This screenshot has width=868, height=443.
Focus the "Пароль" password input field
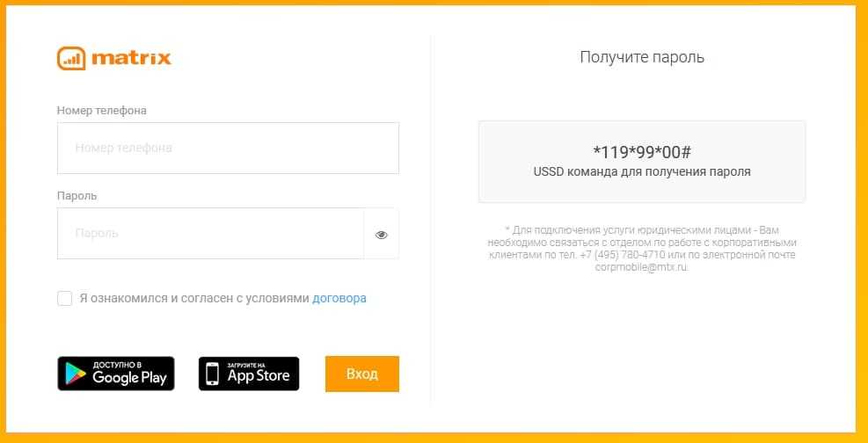(x=210, y=234)
